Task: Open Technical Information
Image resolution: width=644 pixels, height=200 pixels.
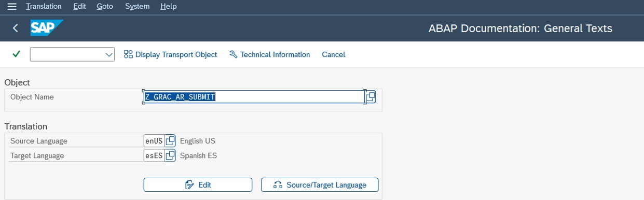Action: [269, 54]
